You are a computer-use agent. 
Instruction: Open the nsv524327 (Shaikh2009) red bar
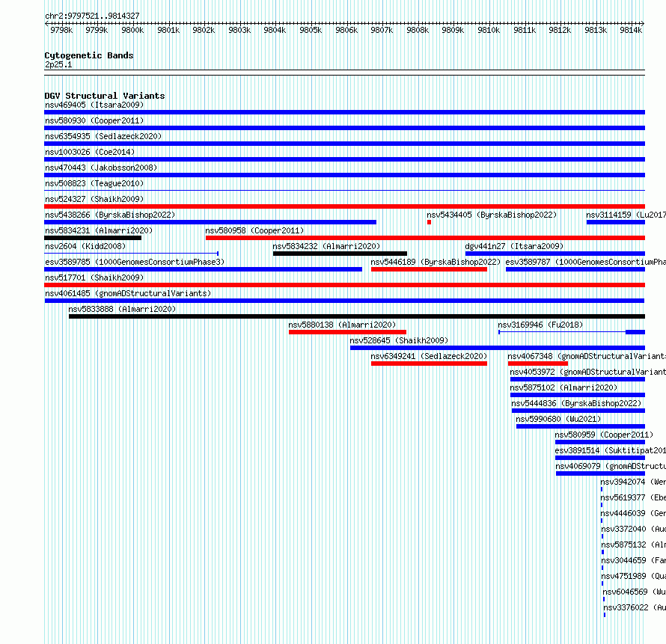(344, 206)
